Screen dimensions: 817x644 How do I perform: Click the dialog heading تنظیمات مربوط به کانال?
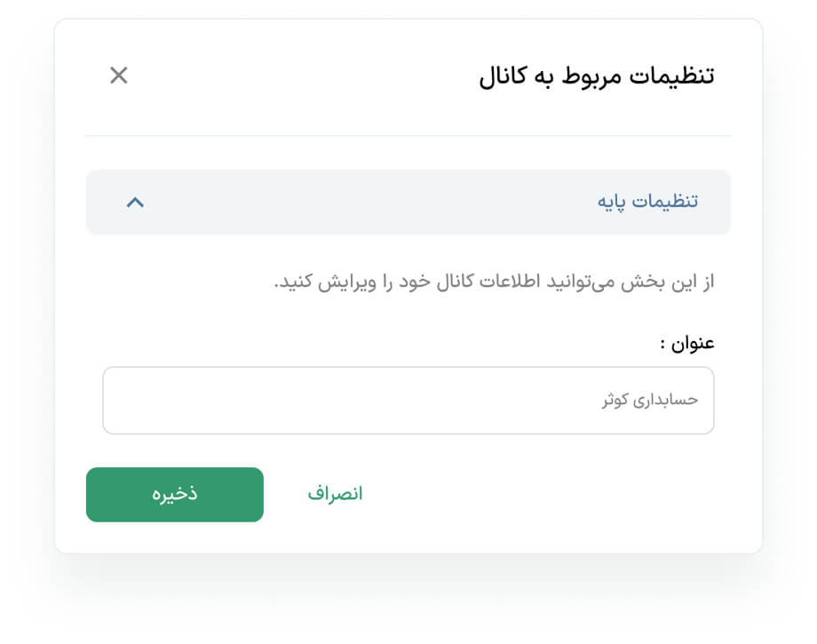pos(597,76)
